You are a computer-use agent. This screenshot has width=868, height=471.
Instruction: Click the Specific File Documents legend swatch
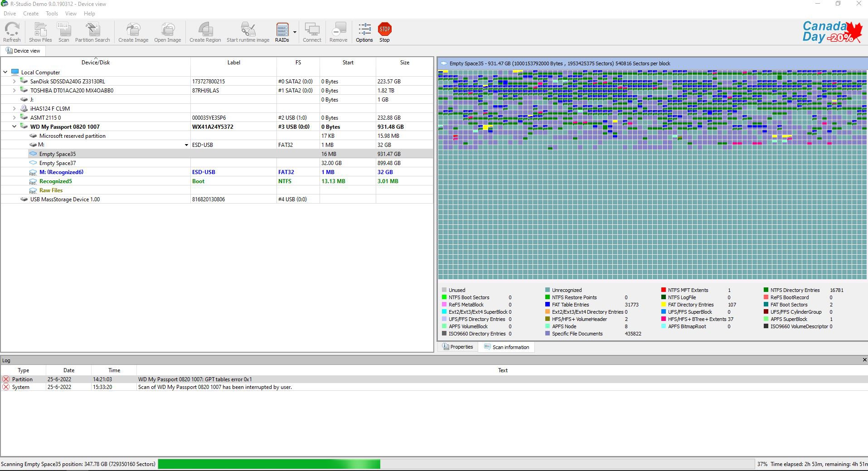(x=548, y=334)
